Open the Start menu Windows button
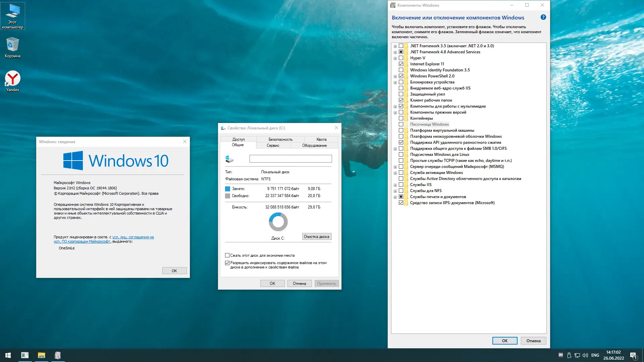This screenshot has width=644, height=362. pos(8,355)
